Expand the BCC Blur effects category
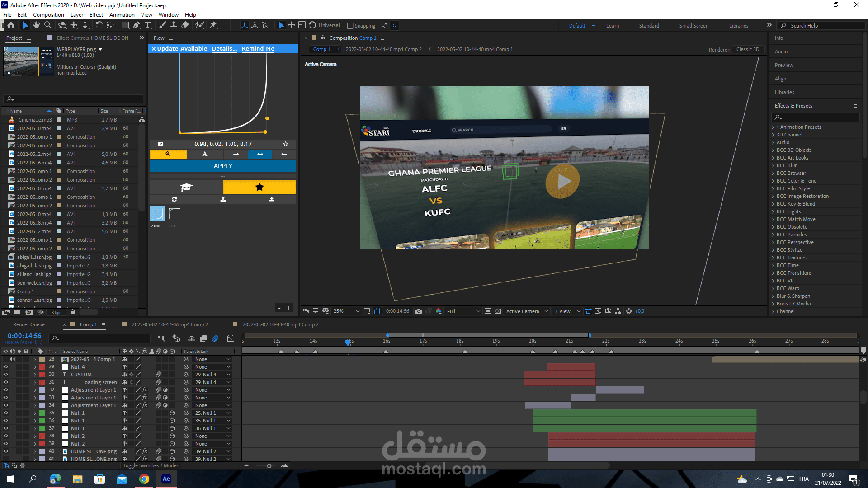The image size is (868, 488). 773,165
